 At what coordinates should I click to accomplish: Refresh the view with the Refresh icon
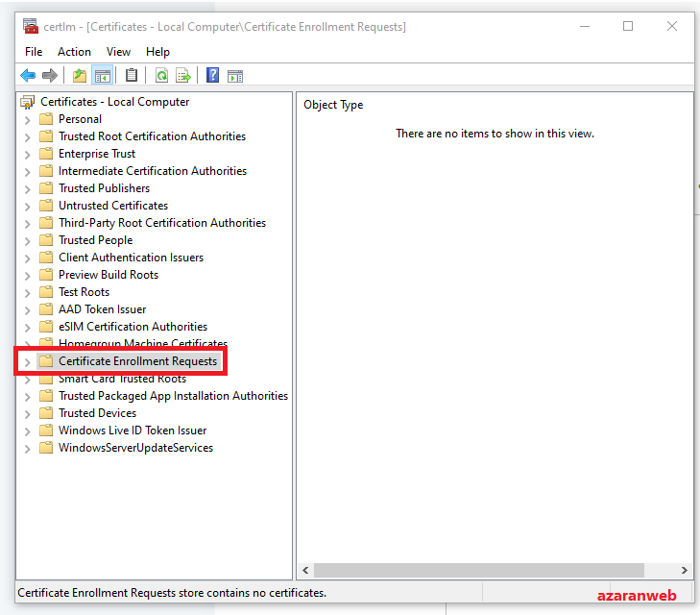pyautogui.click(x=161, y=76)
